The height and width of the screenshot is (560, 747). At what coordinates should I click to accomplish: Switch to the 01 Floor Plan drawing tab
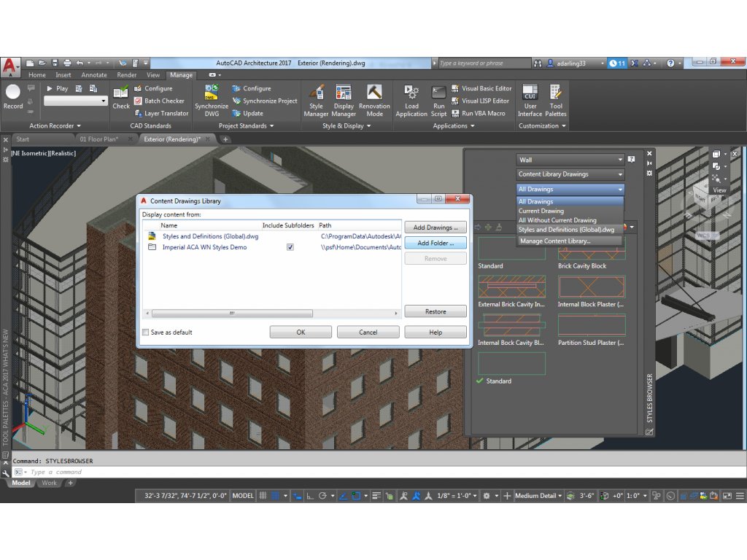click(x=98, y=139)
